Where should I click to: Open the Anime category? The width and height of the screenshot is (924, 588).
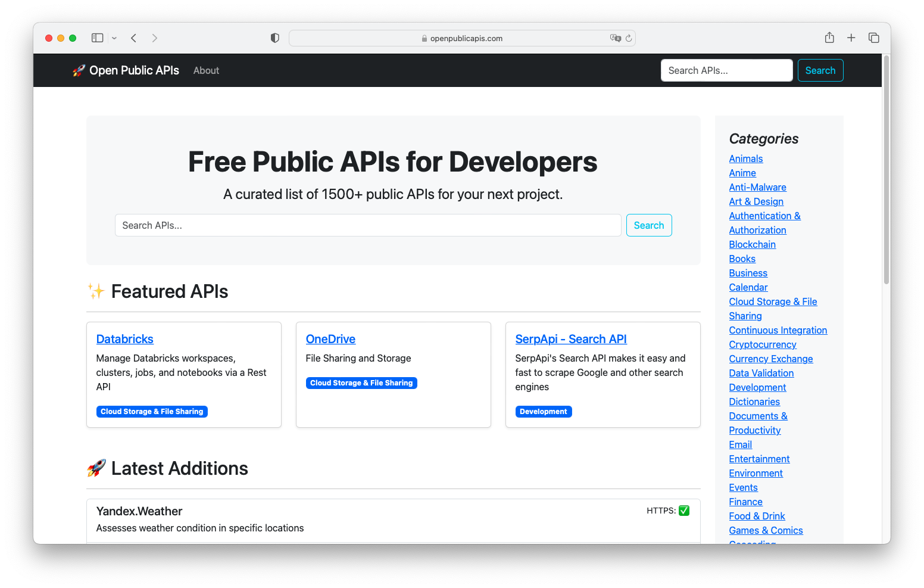pyautogui.click(x=742, y=173)
